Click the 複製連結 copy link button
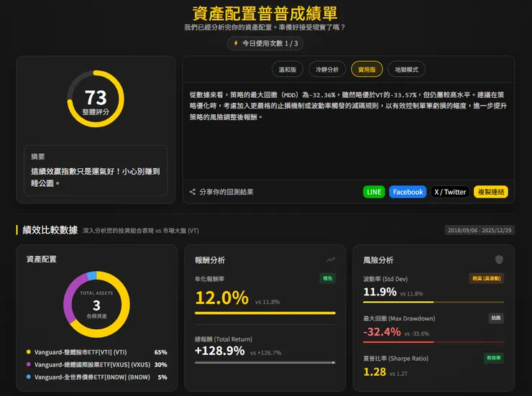 coord(490,192)
